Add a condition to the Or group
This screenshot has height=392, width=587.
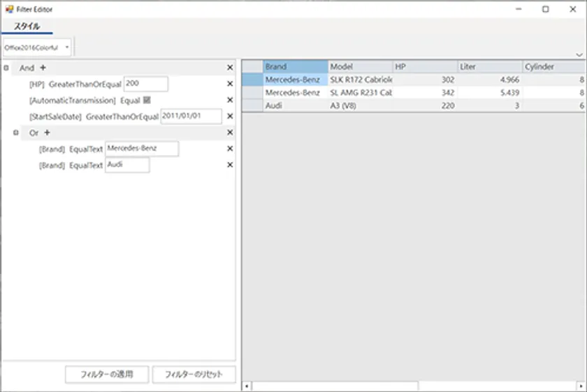click(48, 132)
